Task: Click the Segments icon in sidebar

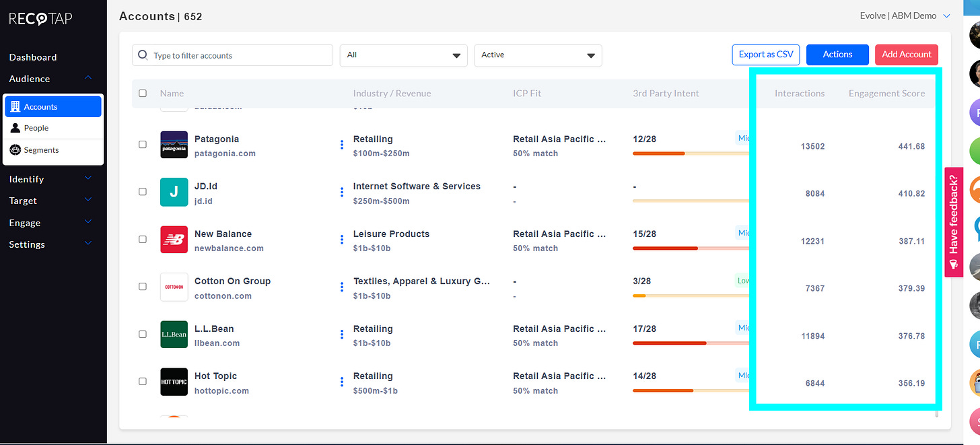Action: [x=16, y=149]
